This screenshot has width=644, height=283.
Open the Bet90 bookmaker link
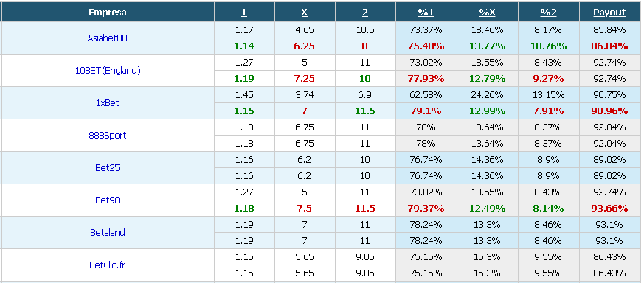(107, 200)
